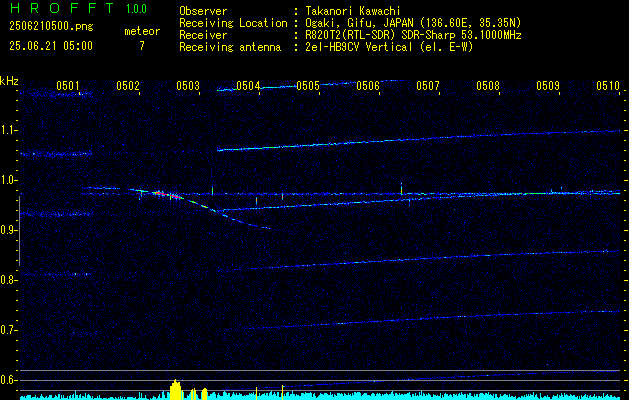Click frequency axis label 0.6

[8, 380]
